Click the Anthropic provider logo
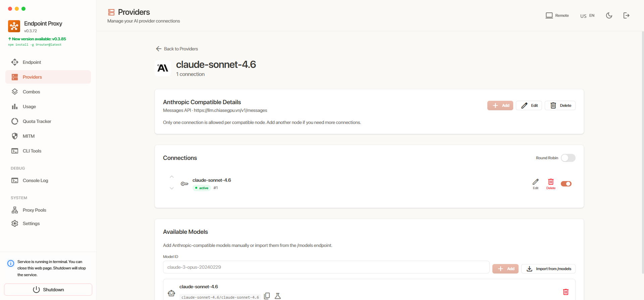 pos(163,68)
